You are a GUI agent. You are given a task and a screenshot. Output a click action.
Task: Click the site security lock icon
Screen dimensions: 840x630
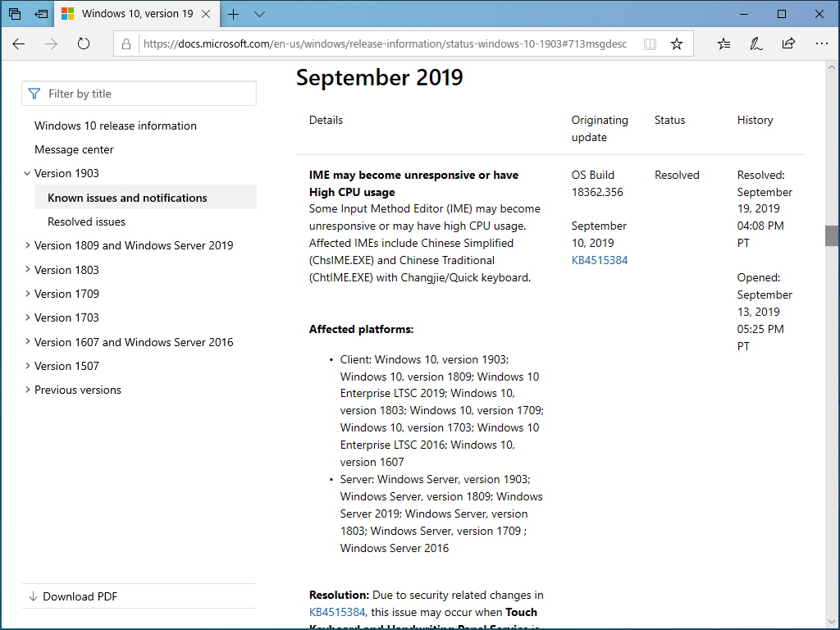pyautogui.click(x=126, y=44)
